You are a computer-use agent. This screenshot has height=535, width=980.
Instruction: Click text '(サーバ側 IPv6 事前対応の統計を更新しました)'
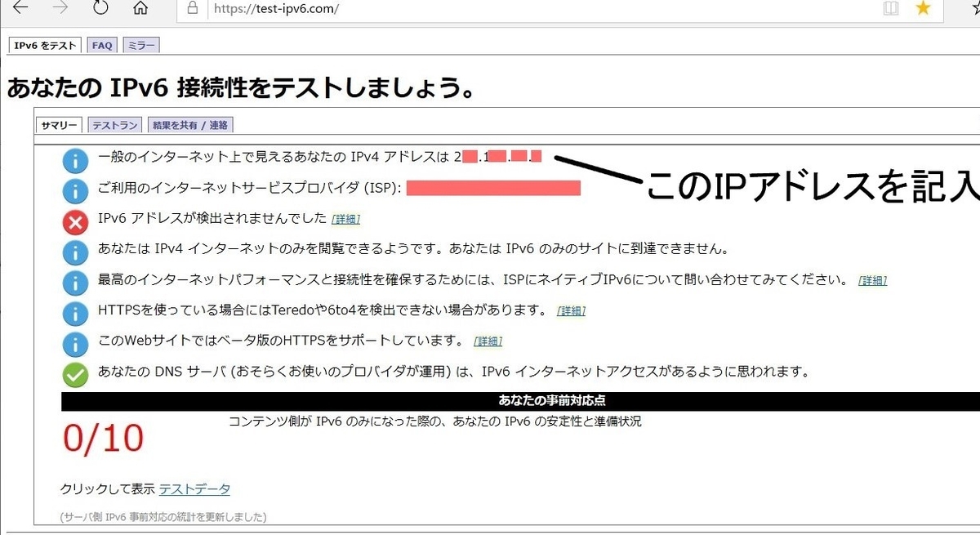point(163,517)
